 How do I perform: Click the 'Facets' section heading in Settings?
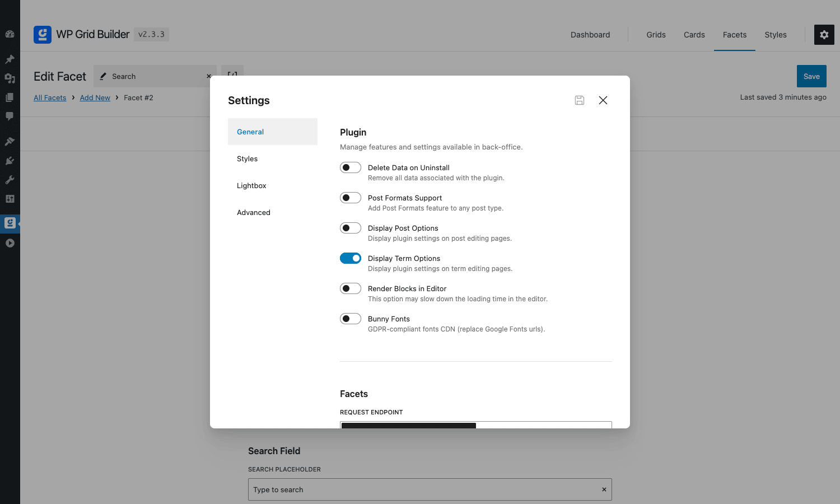click(354, 394)
